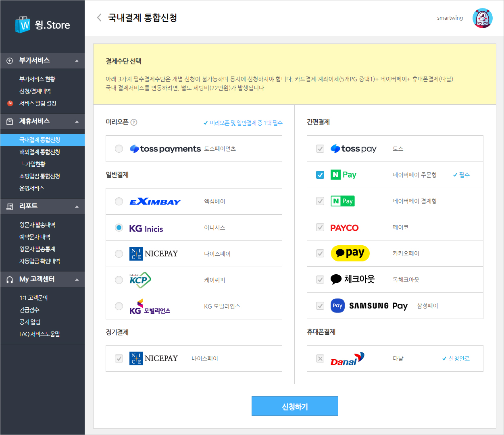Click the toss pay logo

point(354,149)
